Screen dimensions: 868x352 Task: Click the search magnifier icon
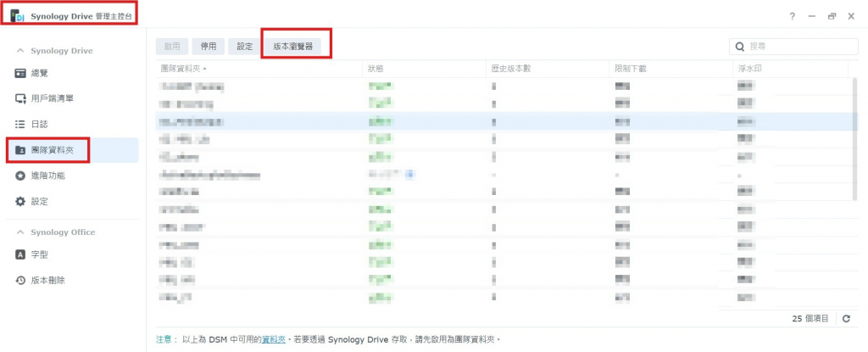coord(739,47)
